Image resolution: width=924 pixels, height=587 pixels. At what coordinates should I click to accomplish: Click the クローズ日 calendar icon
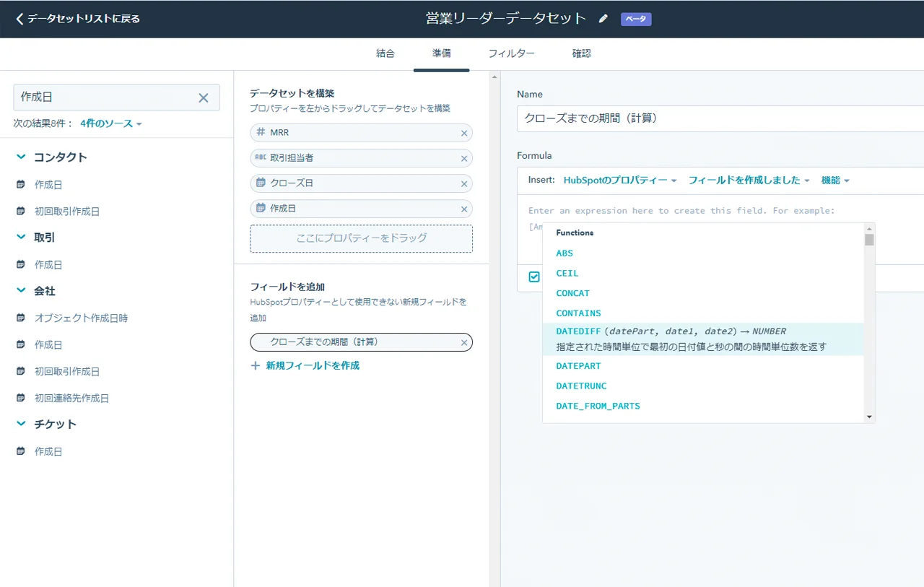(x=261, y=183)
